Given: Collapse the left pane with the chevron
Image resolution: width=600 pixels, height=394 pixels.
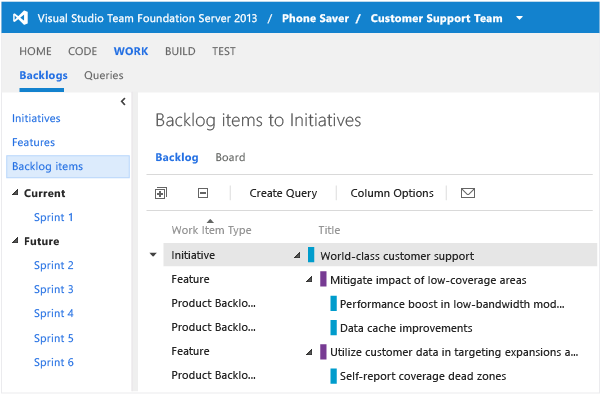Looking at the screenshot, I should point(123,101).
